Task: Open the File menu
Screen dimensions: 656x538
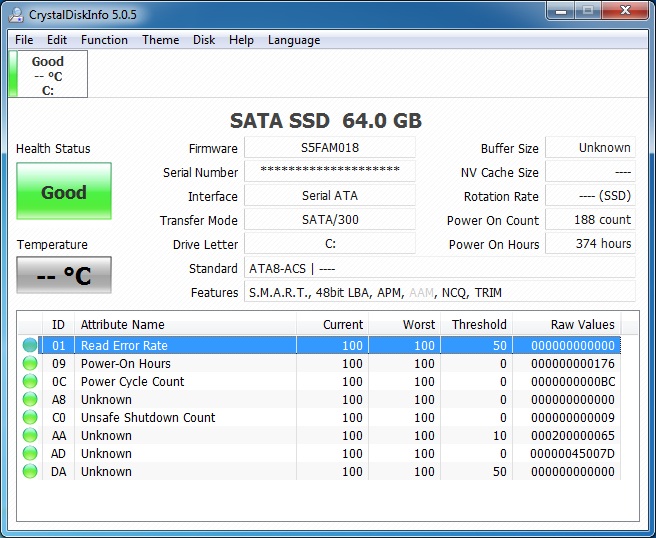Action: pyautogui.click(x=24, y=40)
